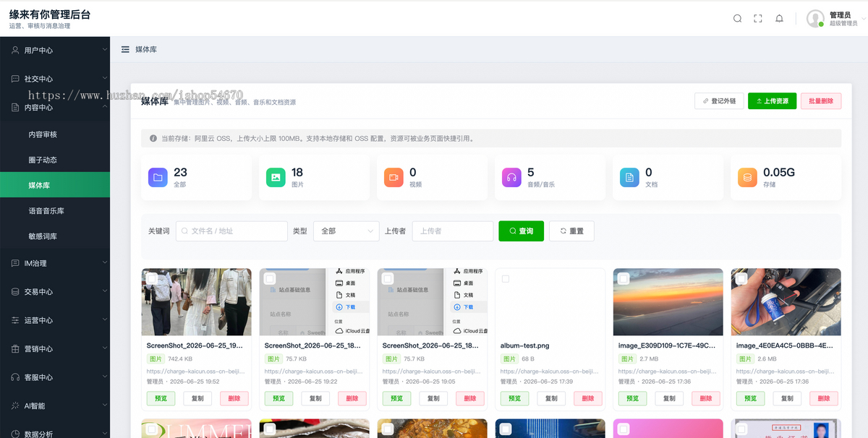Open the 类型 全部 dropdown
The height and width of the screenshot is (438, 868).
tap(346, 231)
